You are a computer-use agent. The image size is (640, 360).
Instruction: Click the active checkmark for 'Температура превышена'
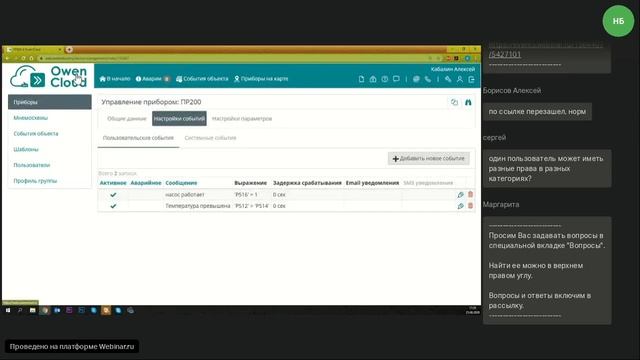tap(113, 206)
